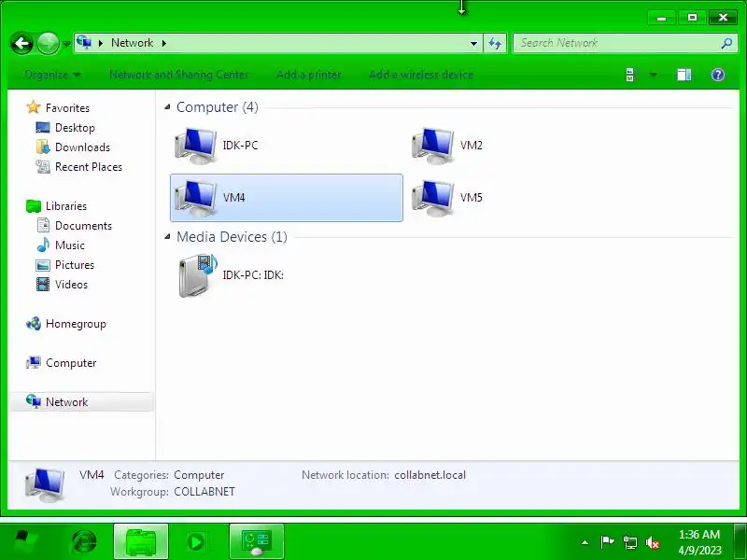The image size is (747, 560).
Task: Click the Forward navigation arrow
Action: point(49,44)
